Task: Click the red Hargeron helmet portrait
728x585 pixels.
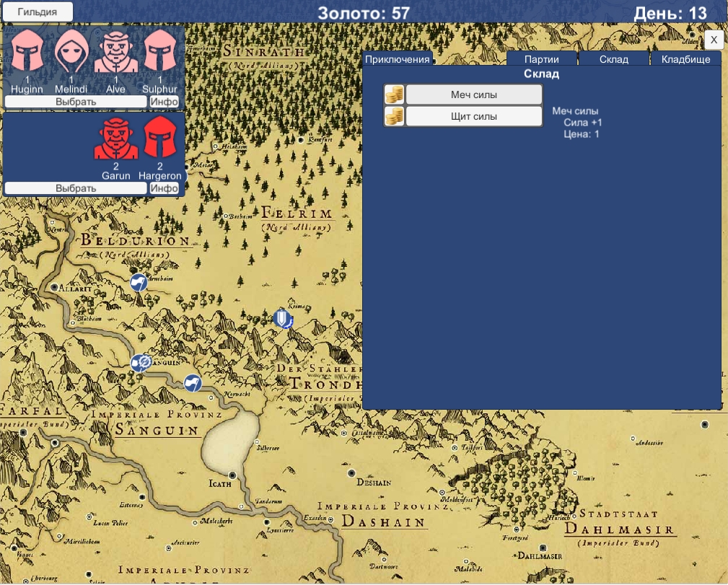Action: click(x=160, y=137)
